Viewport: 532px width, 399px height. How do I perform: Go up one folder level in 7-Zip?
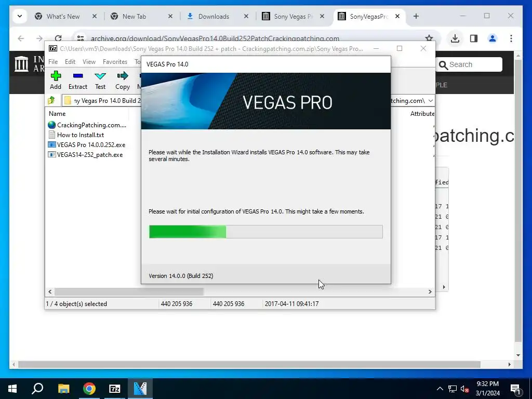click(51, 100)
